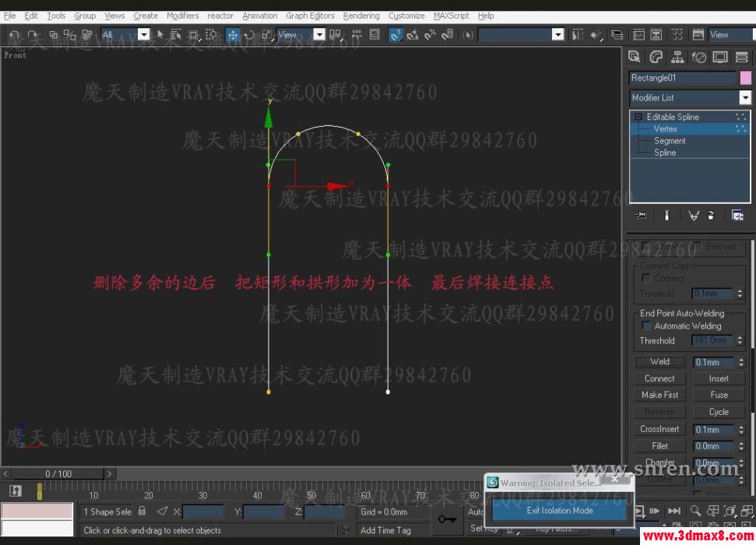
Task: Open the Rendering menu in the menu bar
Action: coord(360,15)
